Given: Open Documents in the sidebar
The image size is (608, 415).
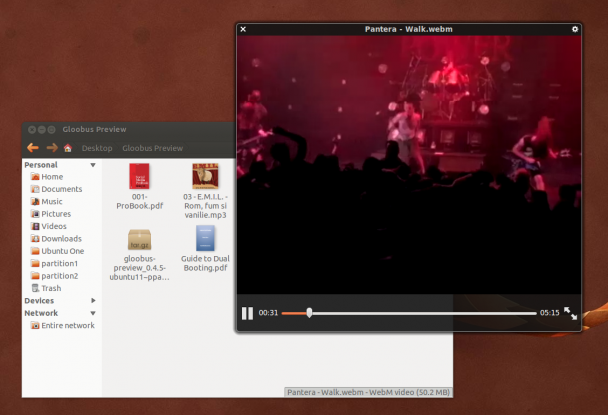Looking at the screenshot, I should [62, 189].
